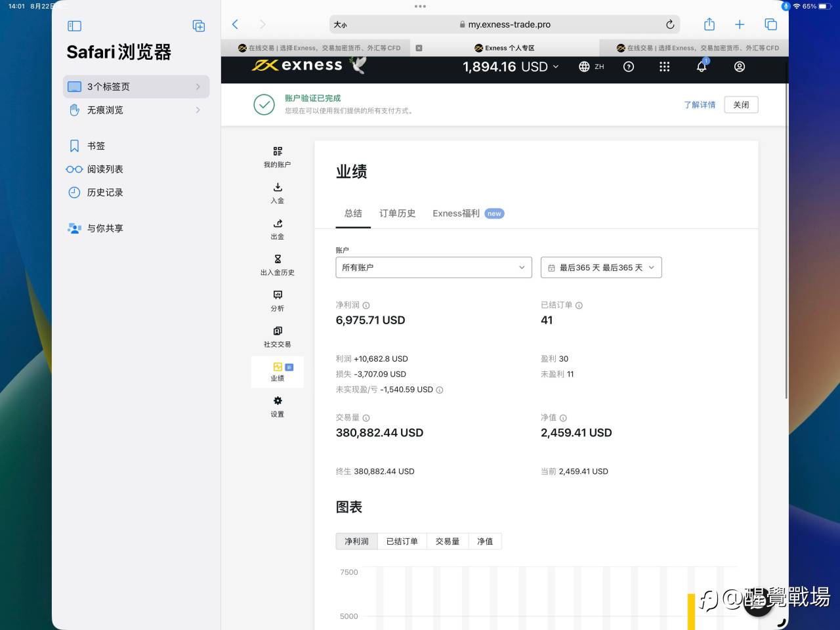Open 历史记录 history
Image resolution: width=840 pixels, height=630 pixels.
pyautogui.click(x=136, y=192)
